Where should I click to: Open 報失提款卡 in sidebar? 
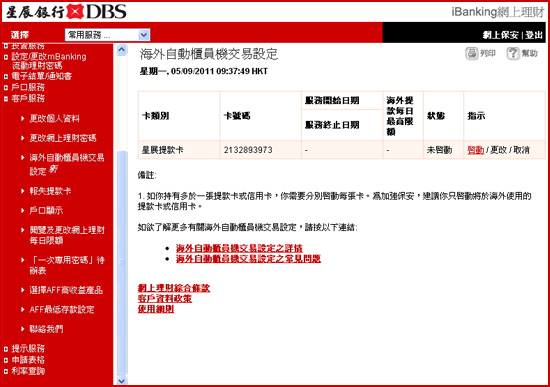[x=50, y=191]
